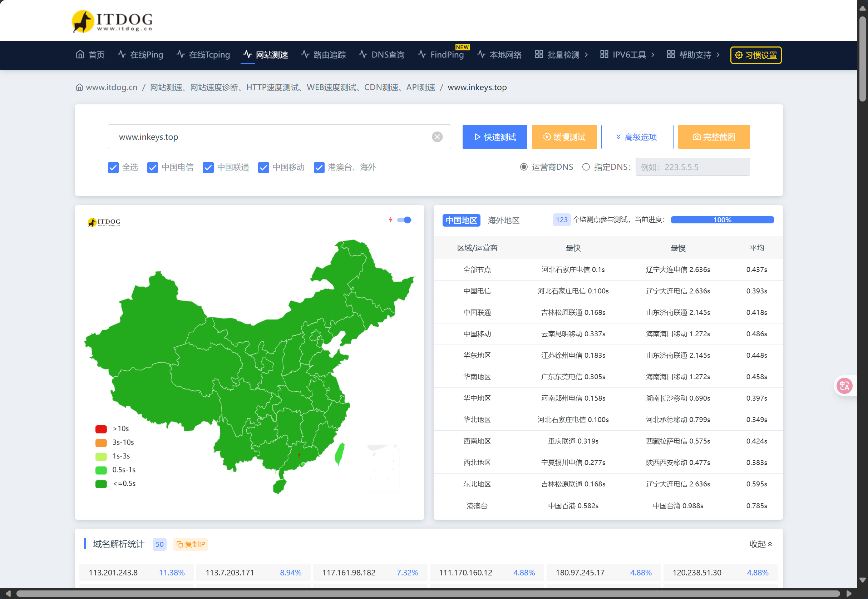Click the custom DNS input field
868x599 pixels.
click(692, 167)
